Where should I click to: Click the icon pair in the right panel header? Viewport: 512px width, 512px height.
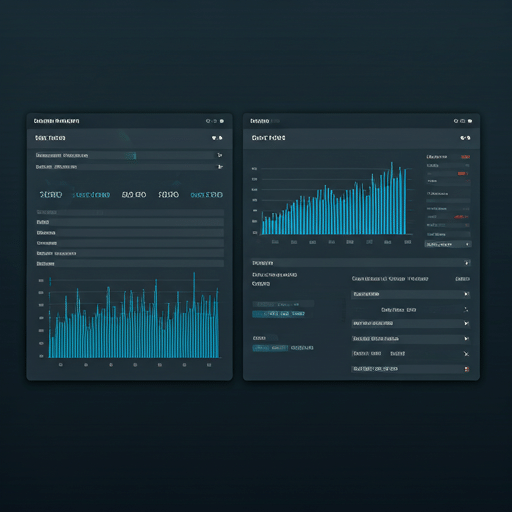click(465, 138)
